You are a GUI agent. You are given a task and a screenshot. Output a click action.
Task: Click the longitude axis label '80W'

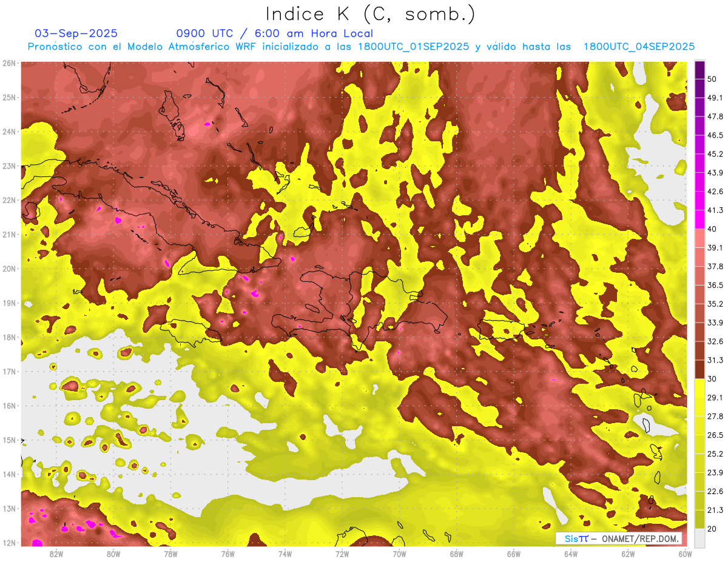click(113, 554)
